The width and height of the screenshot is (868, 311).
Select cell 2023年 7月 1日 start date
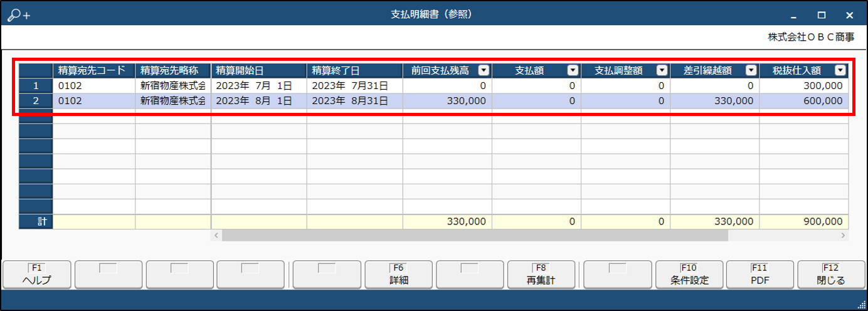pyautogui.click(x=259, y=85)
